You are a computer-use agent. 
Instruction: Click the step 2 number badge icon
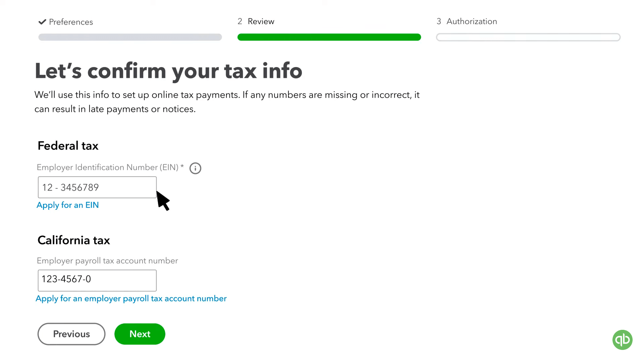pyautogui.click(x=240, y=21)
